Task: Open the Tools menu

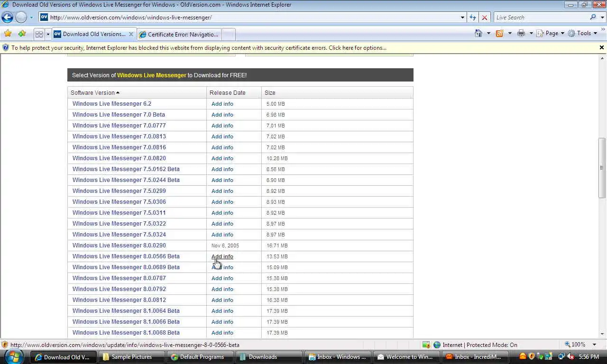Action: pos(583,33)
